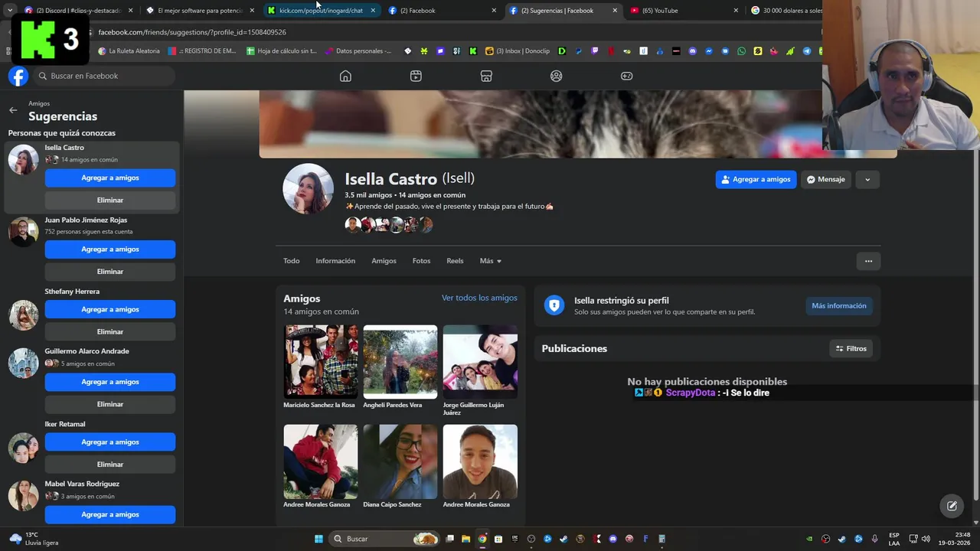
Task: Click Más información about restricted profile
Action: click(839, 305)
